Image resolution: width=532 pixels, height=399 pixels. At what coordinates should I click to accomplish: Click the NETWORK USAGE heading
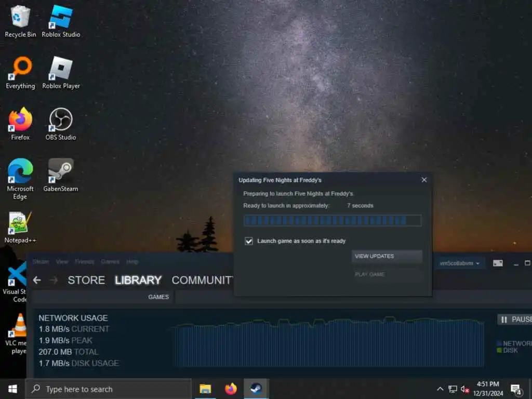pos(73,318)
